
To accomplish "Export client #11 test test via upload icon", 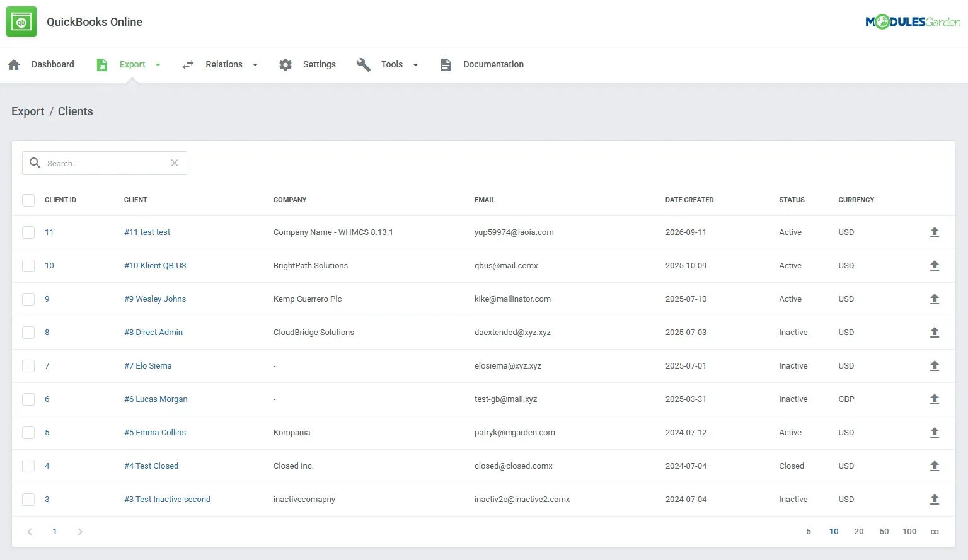I will (x=935, y=232).
